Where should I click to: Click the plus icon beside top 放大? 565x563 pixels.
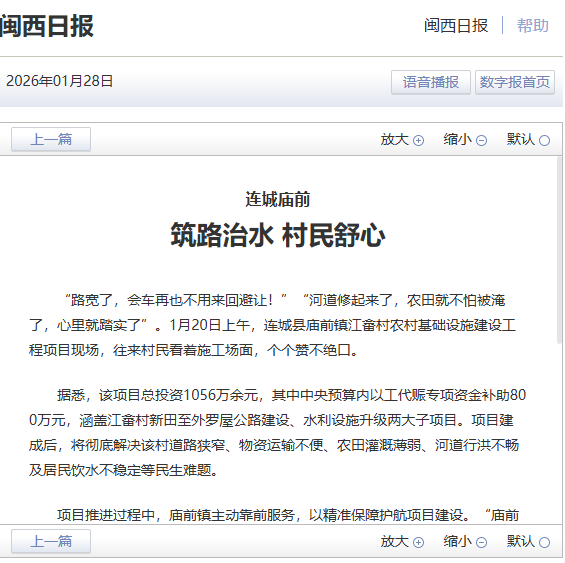point(418,140)
